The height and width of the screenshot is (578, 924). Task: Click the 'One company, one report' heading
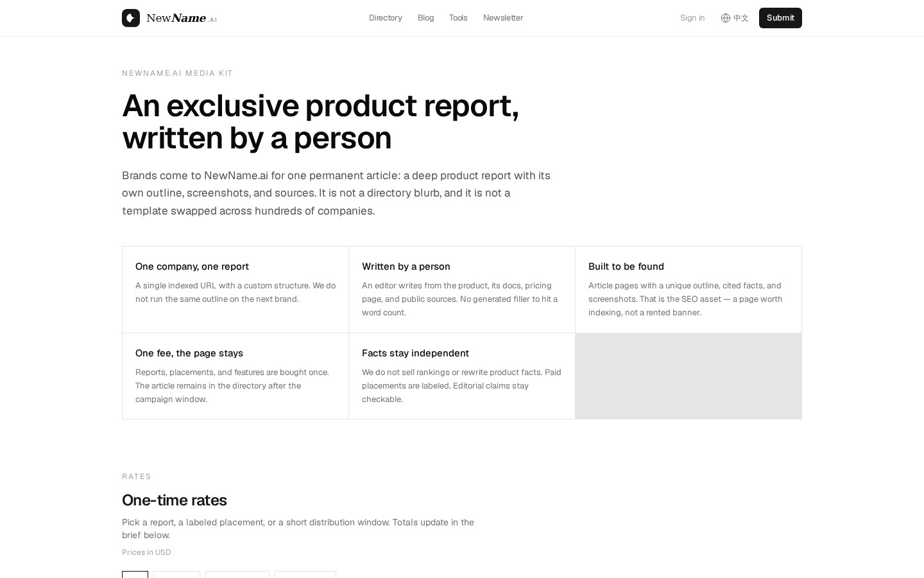click(192, 267)
